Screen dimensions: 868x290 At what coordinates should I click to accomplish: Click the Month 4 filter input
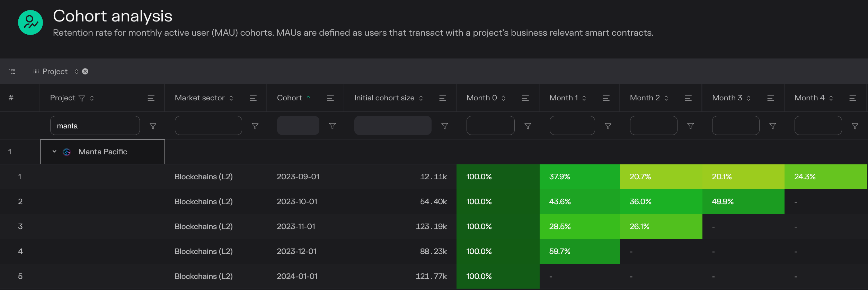818,126
